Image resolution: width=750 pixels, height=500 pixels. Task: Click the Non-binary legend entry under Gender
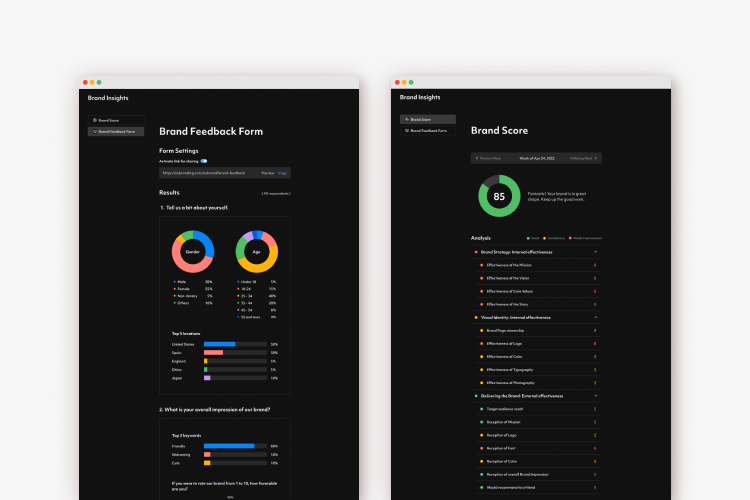[193, 296]
